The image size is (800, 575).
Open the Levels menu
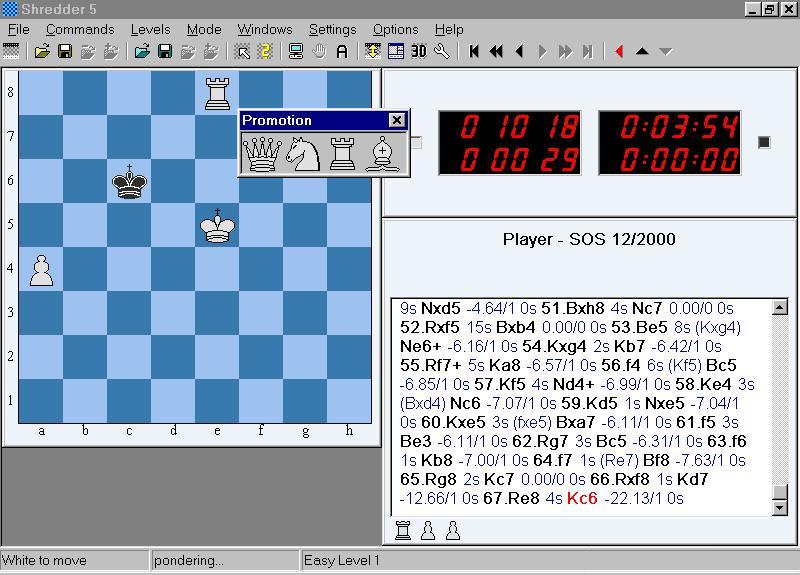150,29
